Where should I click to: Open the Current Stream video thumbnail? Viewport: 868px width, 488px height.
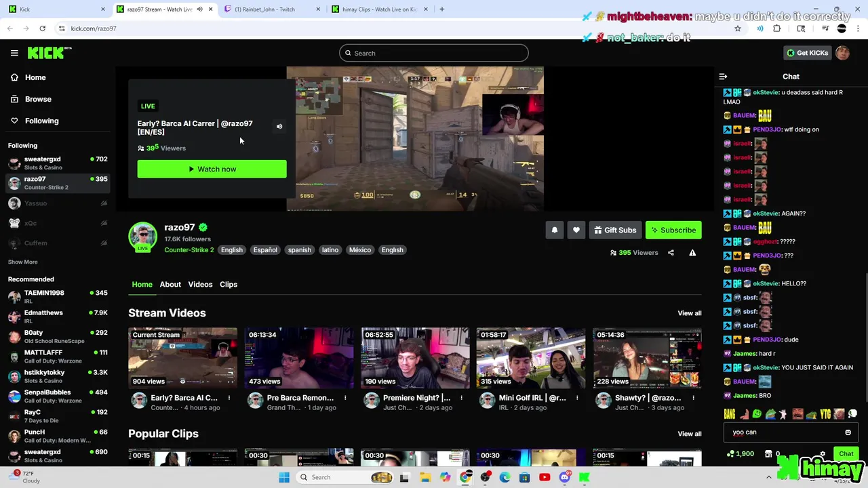183,359
